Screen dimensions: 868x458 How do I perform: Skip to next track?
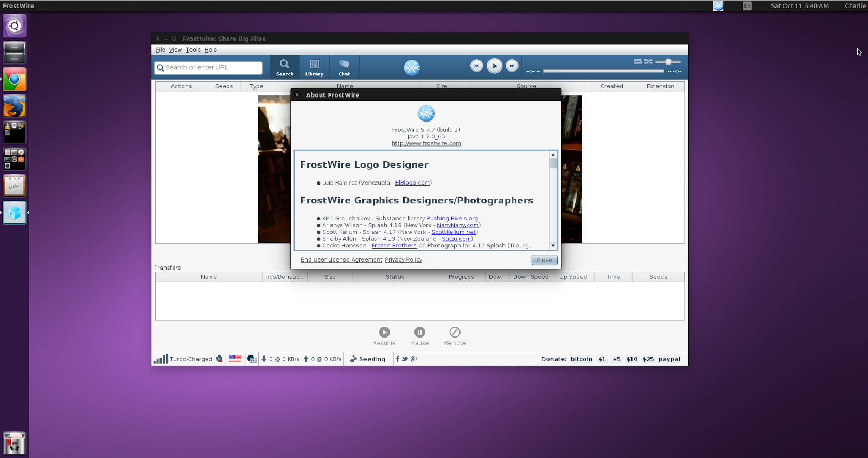pyautogui.click(x=512, y=66)
